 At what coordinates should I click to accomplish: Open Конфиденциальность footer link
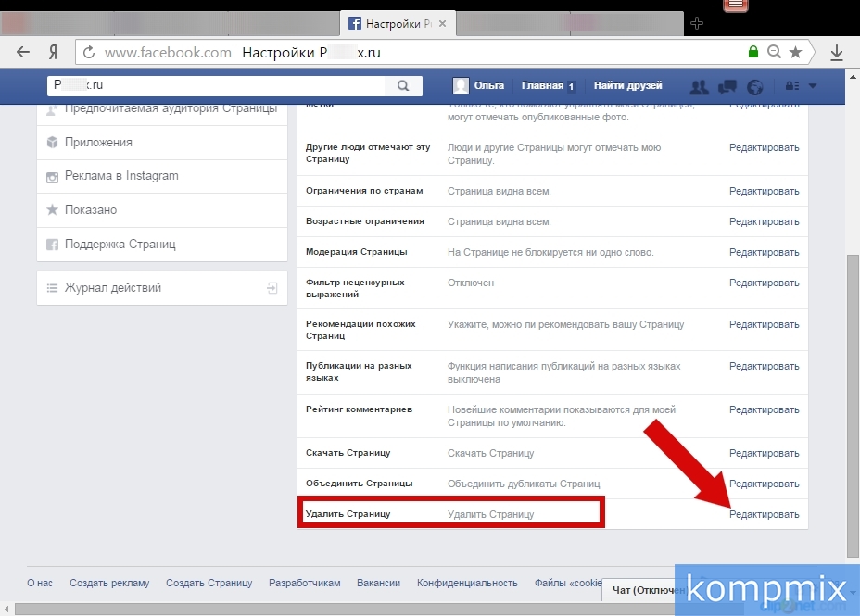coord(467,583)
